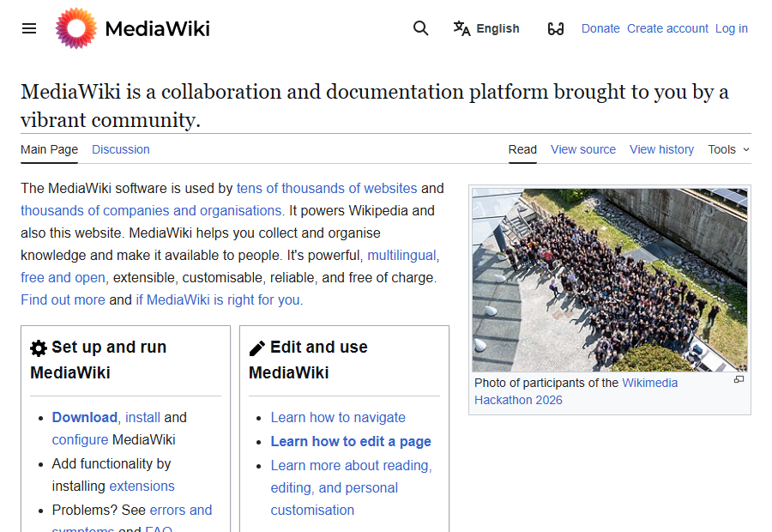The height and width of the screenshot is (532, 772).
Task: Click the gear icon beside Set up and run
Action: pyautogui.click(x=39, y=348)
